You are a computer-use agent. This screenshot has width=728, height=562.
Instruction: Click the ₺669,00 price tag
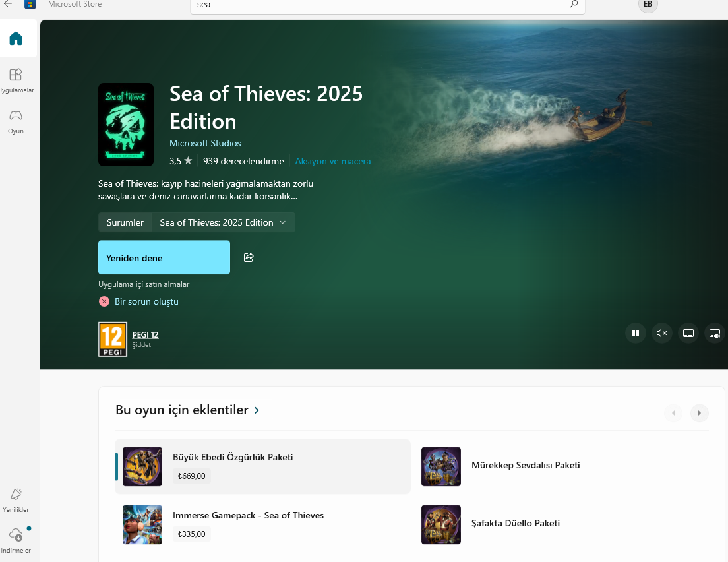pos(192,476)
